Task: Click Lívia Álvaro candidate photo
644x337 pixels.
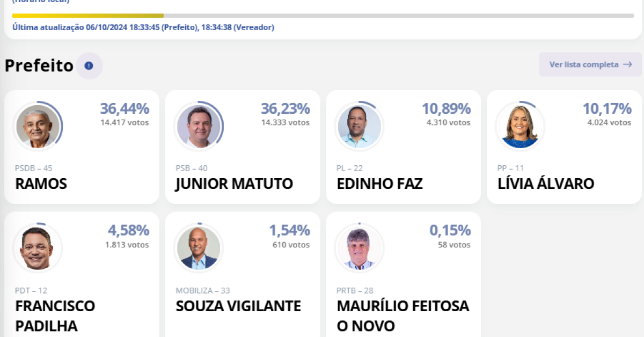Action: tap(520, 127)
